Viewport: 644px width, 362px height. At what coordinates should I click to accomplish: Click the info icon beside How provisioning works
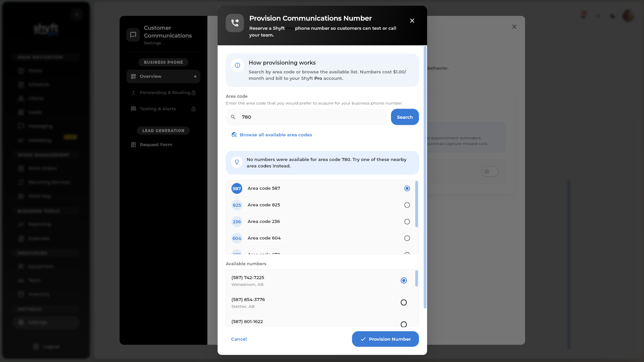[x=237, y=65]
